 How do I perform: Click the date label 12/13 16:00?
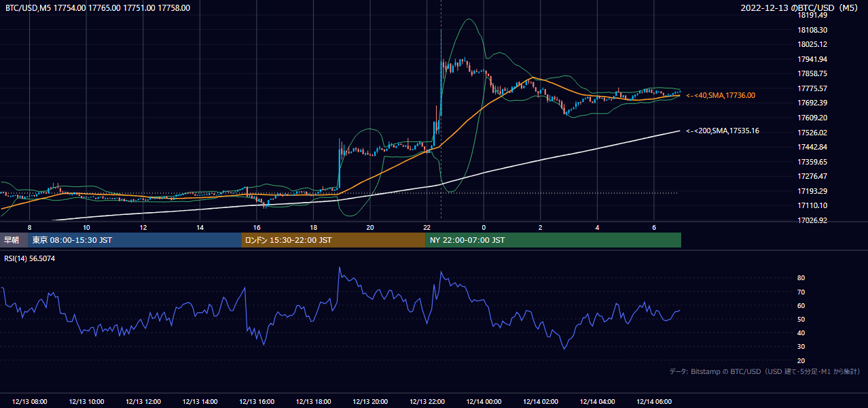257,402
